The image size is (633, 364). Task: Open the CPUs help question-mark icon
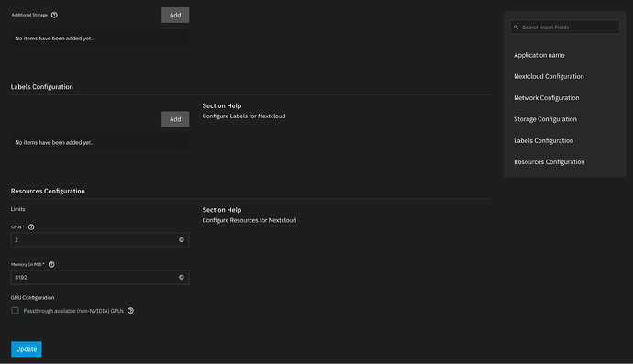coord(31,226)
